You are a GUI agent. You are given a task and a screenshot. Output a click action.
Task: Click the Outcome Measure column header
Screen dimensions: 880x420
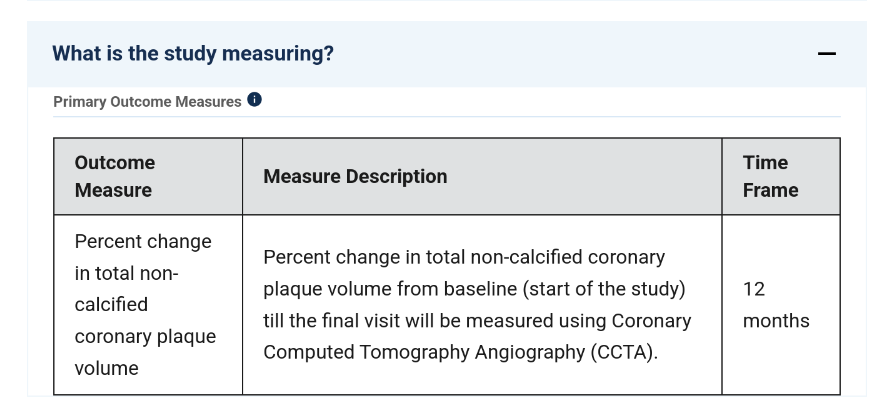[115, 176]
